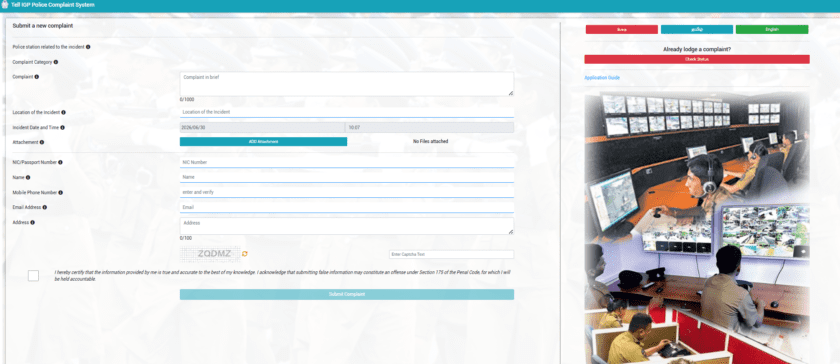Click info icon next to Email Address
Image resolution: width=840 pixels, height=364 pixels.
[44, 207]
